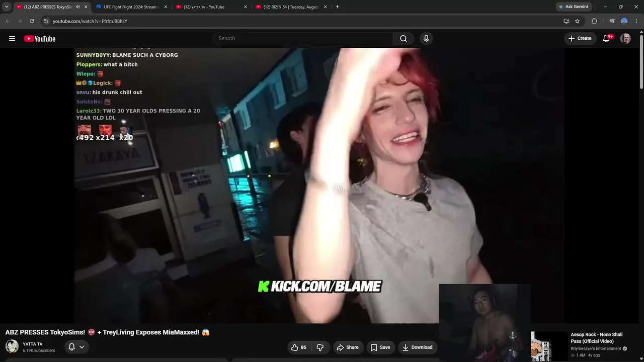
Task: Open the YouTube guide hamburger menu
Action: coord(12,39)
